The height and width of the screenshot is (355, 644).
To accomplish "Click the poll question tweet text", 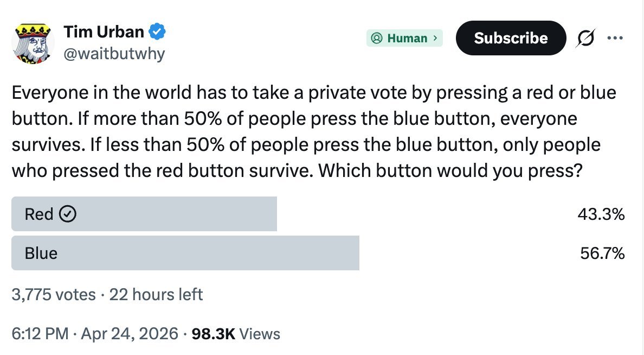I will (314, 132).
